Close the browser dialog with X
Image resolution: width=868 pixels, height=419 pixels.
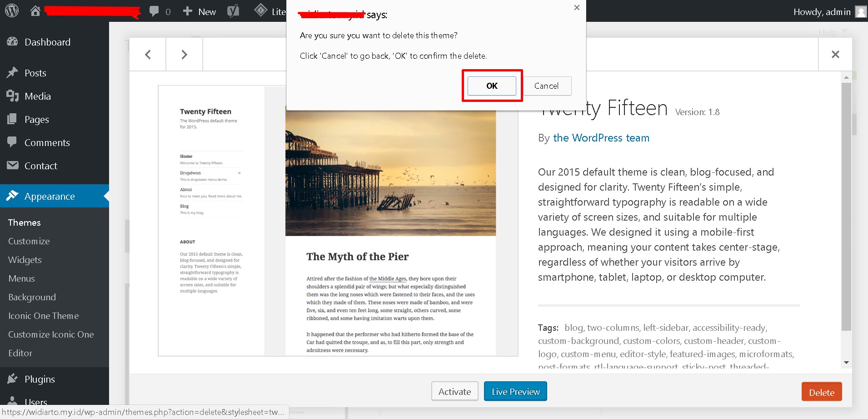click(x=577, y=8)
